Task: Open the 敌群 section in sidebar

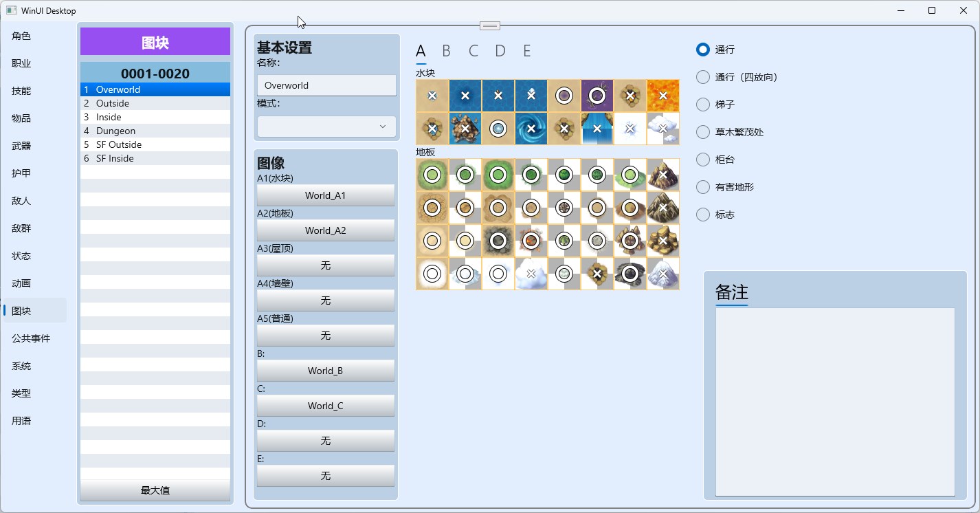Action: [x=35, y=228]
